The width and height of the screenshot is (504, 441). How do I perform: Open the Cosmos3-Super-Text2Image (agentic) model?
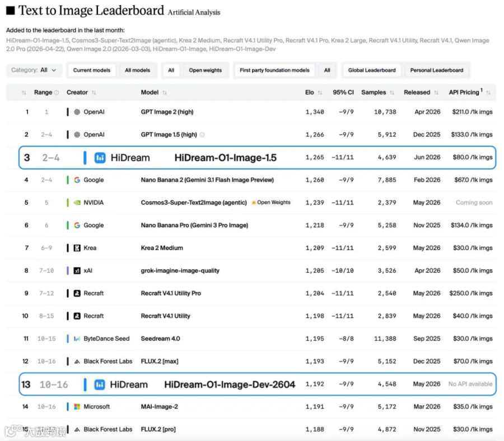point(194,203)
